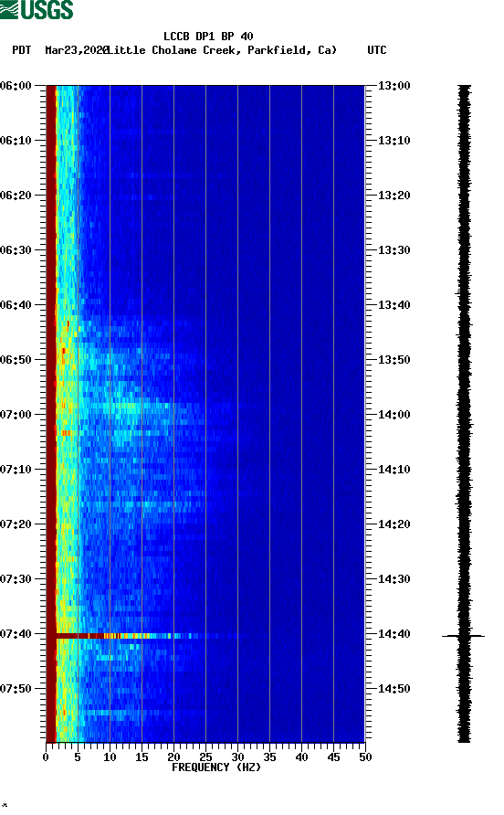
Task: Click the 07:40 PDT time label
Action: click(x=16, y=634)
